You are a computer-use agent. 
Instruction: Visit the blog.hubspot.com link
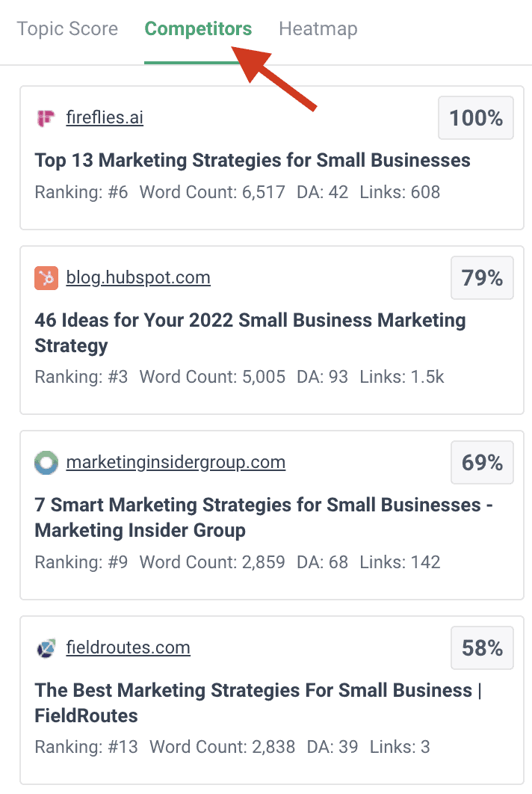point(138,278)
